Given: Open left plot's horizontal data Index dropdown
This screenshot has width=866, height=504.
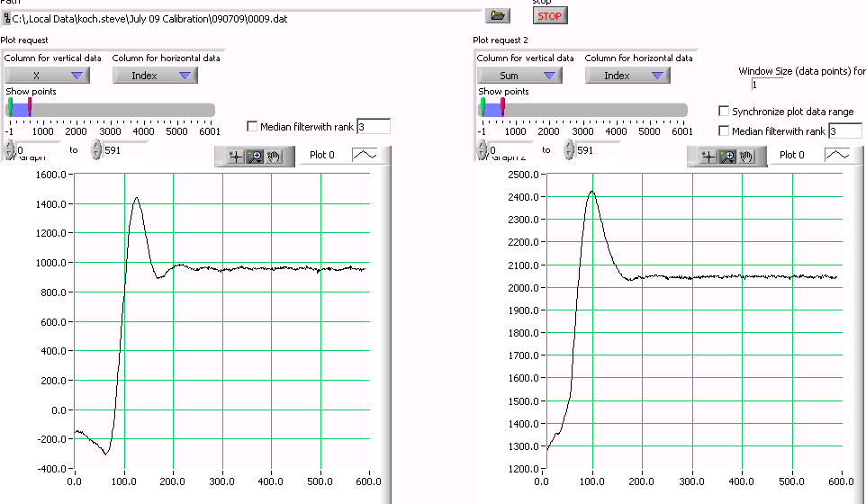Looking at the screenshot, I should (x=155, y=76).
